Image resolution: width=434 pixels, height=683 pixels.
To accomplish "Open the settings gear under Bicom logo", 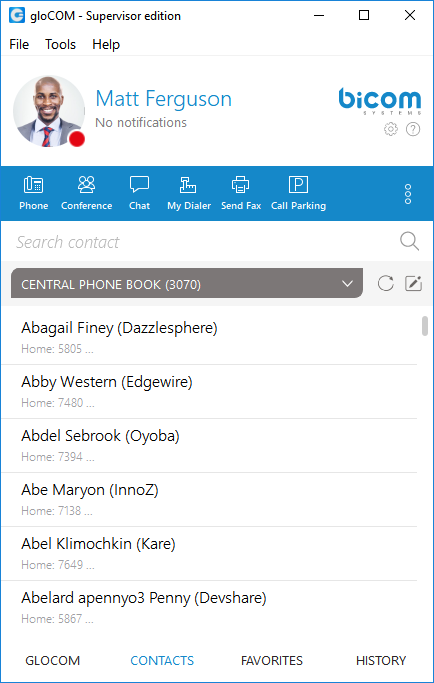I will pyautogui.click(x=391, y=129).
